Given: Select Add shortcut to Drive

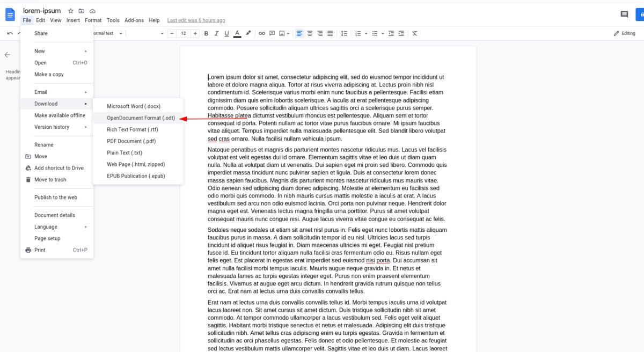Looking at the screenshot, I should 57,168.
